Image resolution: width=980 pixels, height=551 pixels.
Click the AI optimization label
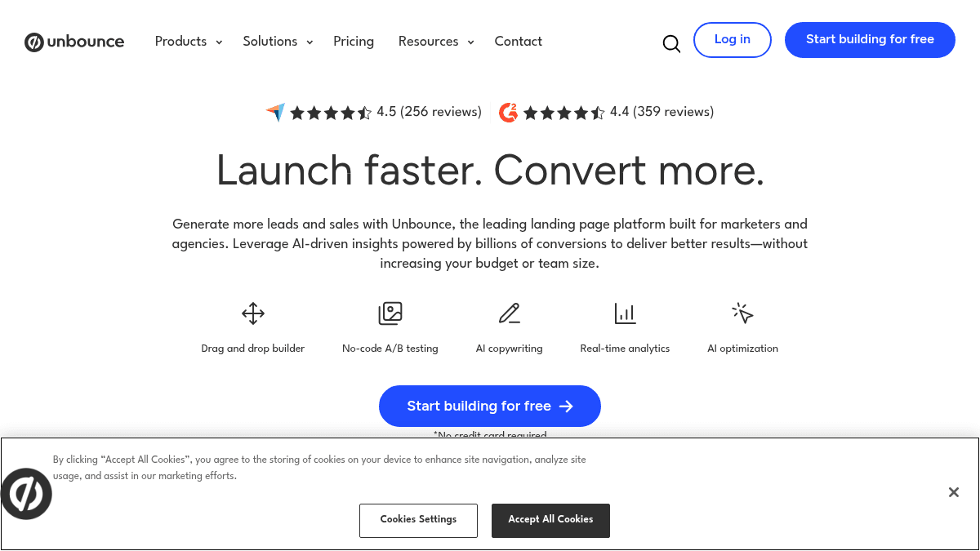tap(742, 349)
